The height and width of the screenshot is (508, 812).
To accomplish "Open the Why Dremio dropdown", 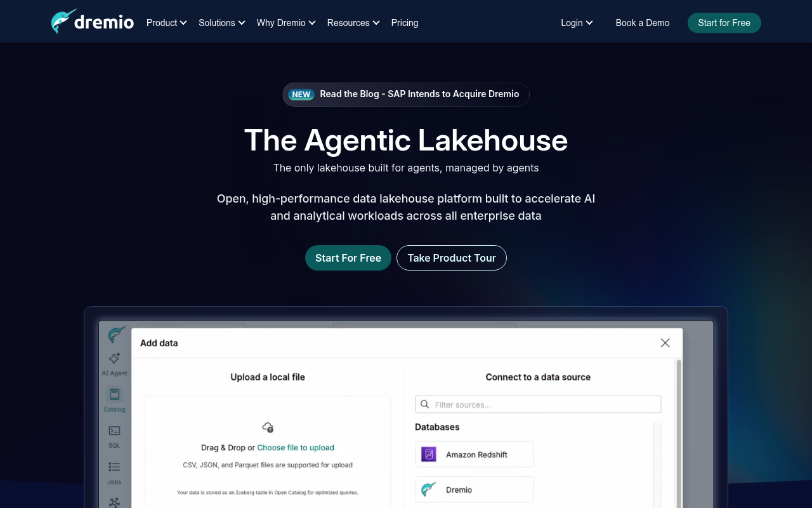I will pyautogui.click(x=285, y=23).
